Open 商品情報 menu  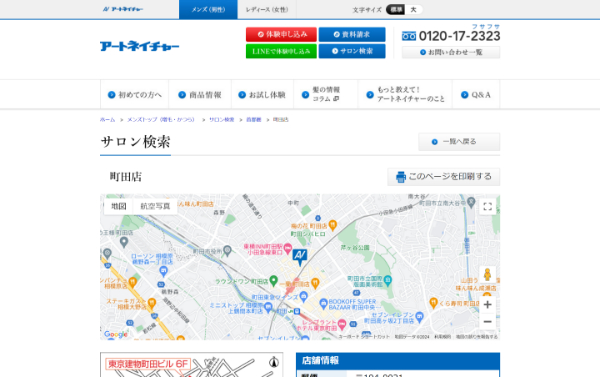pyautogui.click(x=200, y=95)
